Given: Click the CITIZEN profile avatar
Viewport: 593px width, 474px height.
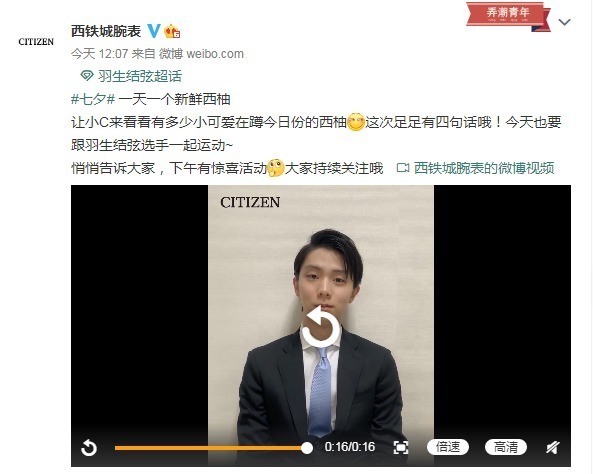Looking at the screenshot, I should [x=36, y=42].
